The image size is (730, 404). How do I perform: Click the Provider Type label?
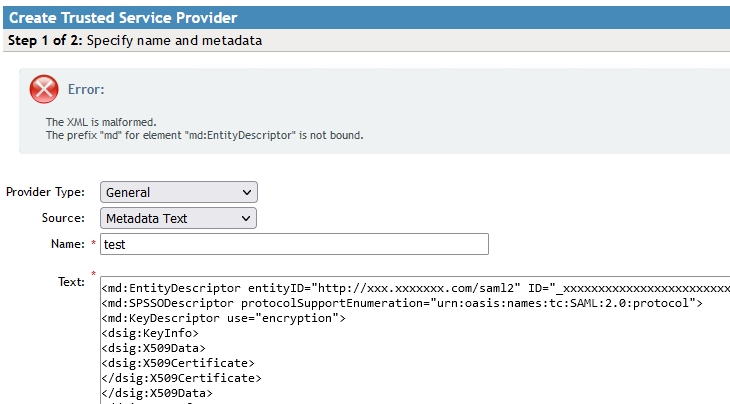tap(46, 192)
